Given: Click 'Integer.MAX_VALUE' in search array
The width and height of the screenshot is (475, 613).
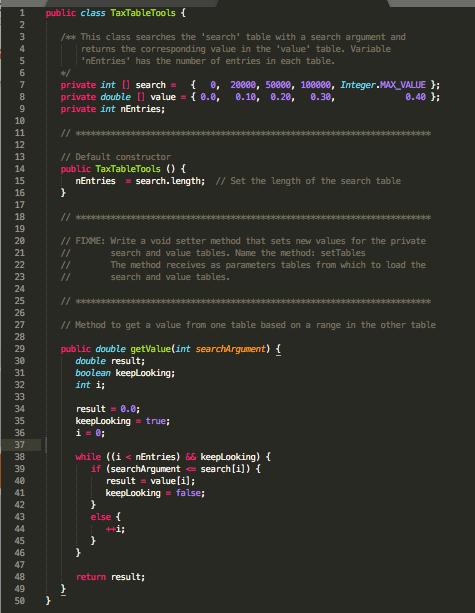Looking at the screenshot, I should click(383, 85).
